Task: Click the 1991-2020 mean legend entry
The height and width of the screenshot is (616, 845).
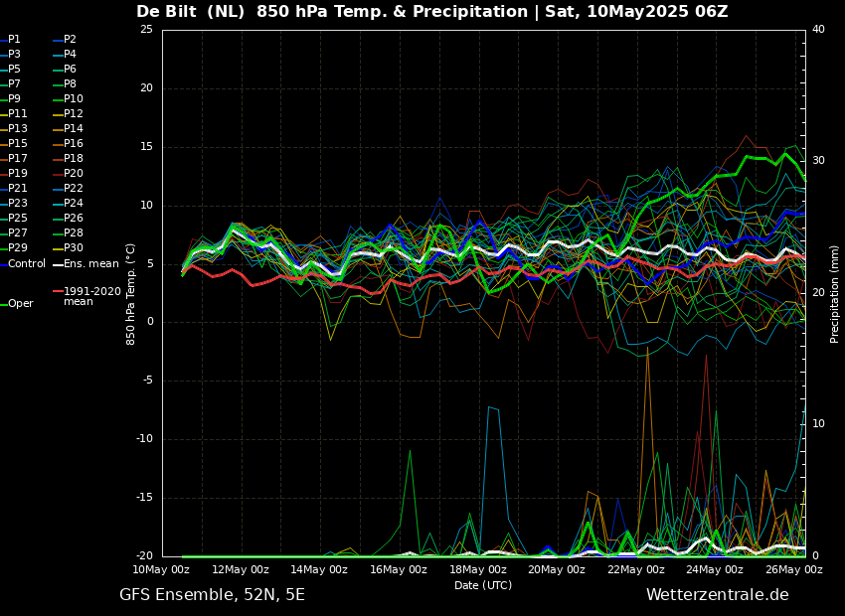Action: [91, 297]
